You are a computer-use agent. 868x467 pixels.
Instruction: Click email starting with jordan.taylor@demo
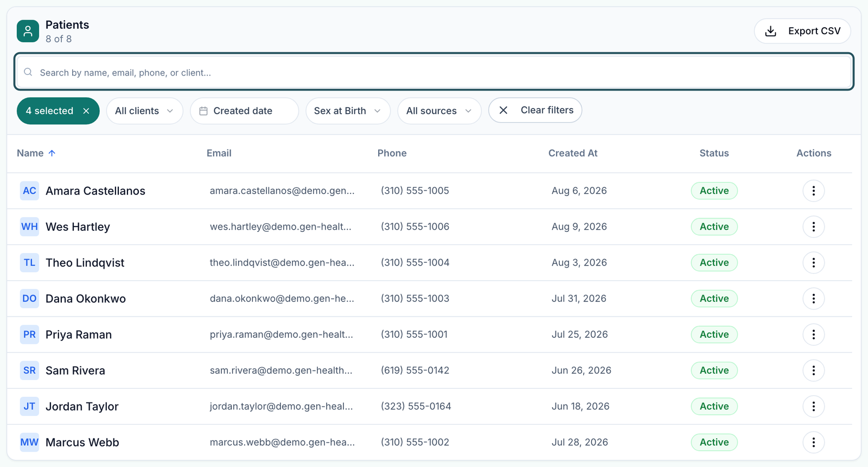[x=282, y=406]
